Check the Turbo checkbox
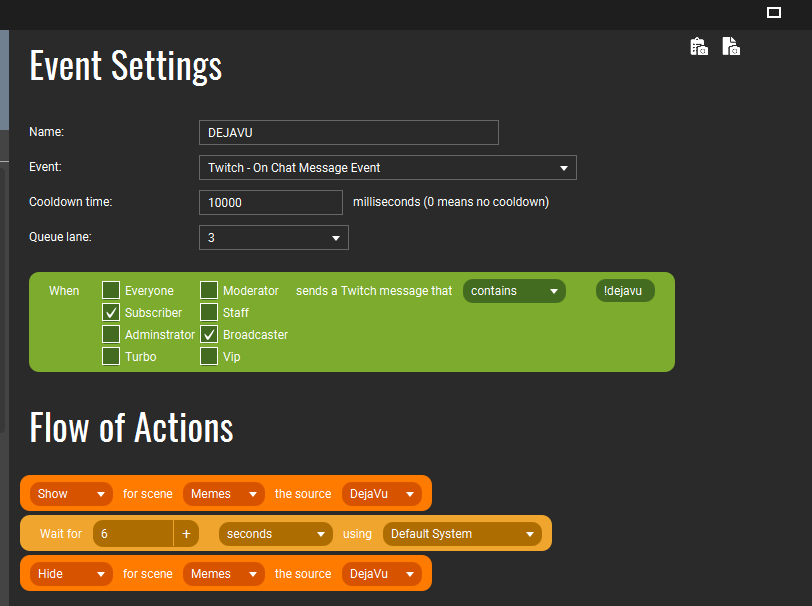The width and height of the screenshot is (812, 606). click(x=111, y=357)
